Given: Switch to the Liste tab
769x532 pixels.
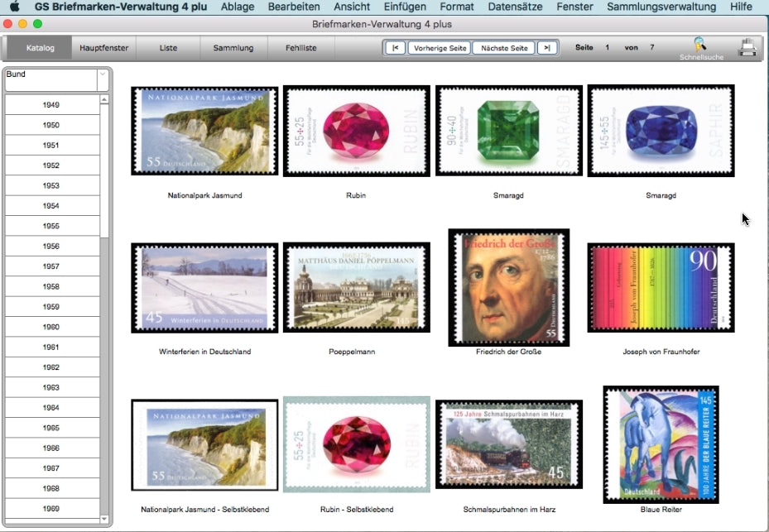Looking at the screenshot, I should pyautogui.click(x=168, y=47).
